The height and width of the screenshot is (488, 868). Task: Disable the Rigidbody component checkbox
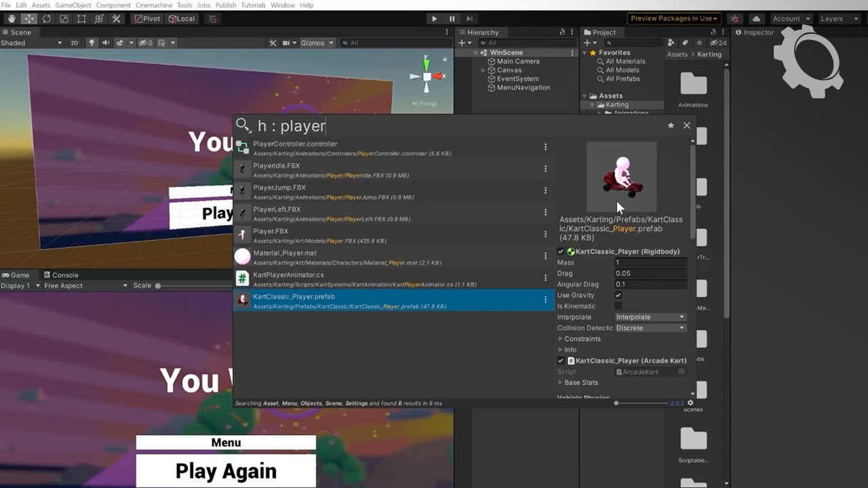(x=561, y=251)
